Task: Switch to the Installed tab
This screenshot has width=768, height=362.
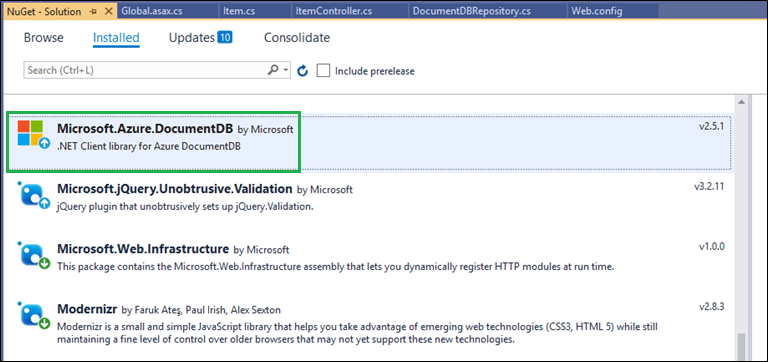Action: tap(116, 38)
